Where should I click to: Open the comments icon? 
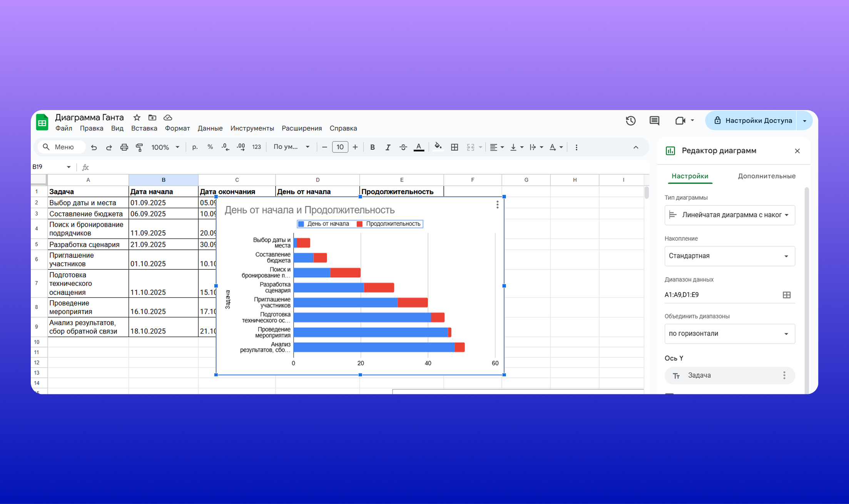pos(654,121)
